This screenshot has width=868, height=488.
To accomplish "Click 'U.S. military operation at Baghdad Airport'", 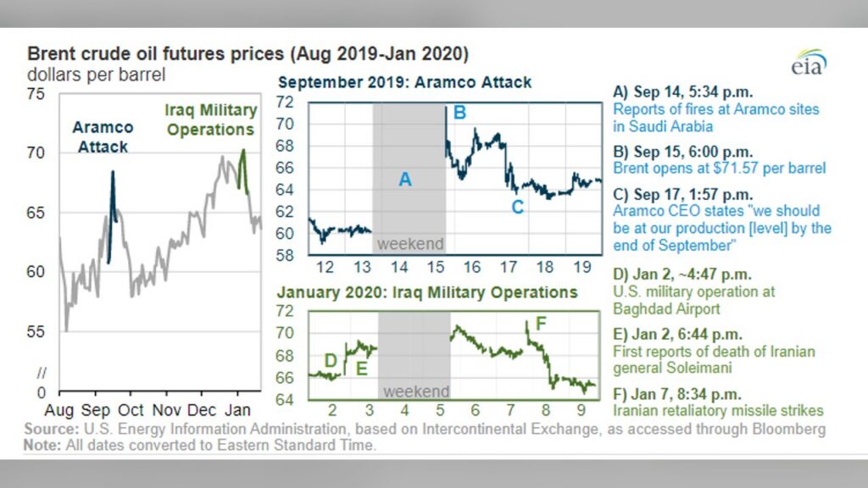I will pyautogui.click(x=693, y=301).
